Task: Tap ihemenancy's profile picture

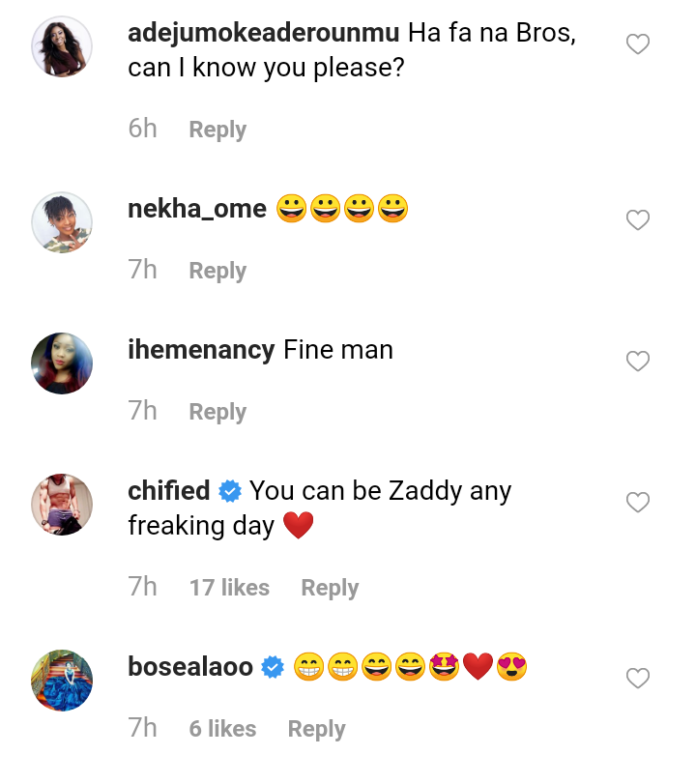Action: click(x=62, y=363)
